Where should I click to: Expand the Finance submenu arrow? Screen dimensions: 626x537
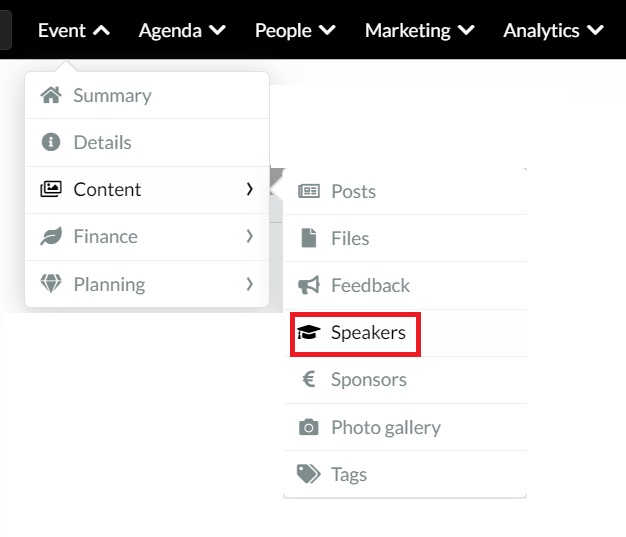point(250,236)
